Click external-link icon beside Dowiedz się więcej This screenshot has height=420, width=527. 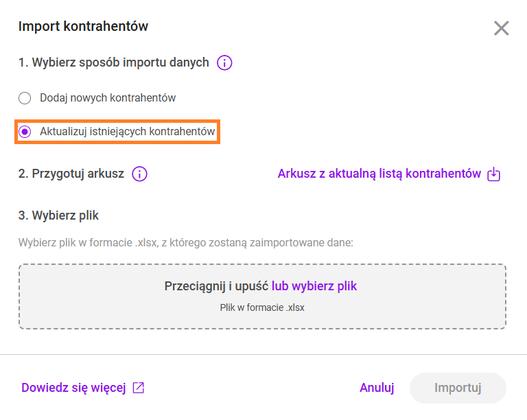(x=139, y=388)
